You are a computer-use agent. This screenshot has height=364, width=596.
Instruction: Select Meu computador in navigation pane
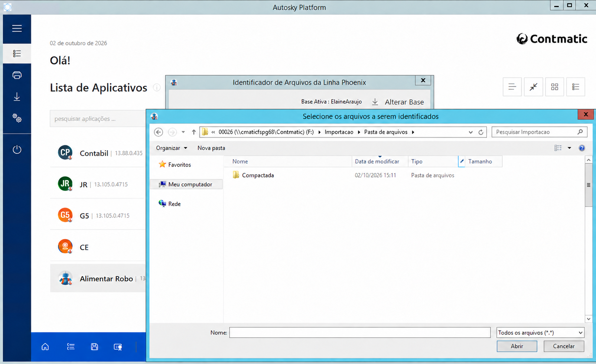pyautogui.click(x=186, y=185)
